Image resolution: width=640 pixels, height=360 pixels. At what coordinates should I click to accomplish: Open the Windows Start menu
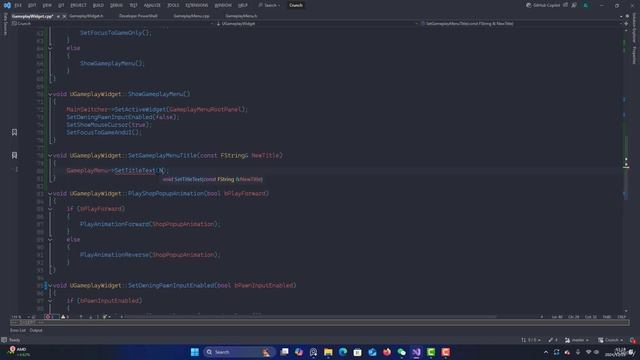[195, 352]
